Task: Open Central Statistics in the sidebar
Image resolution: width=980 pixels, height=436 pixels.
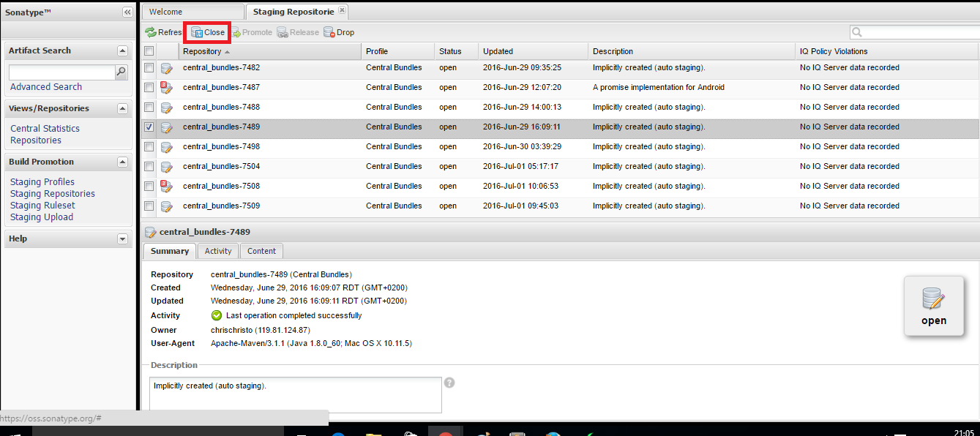Action: point(45,129)
